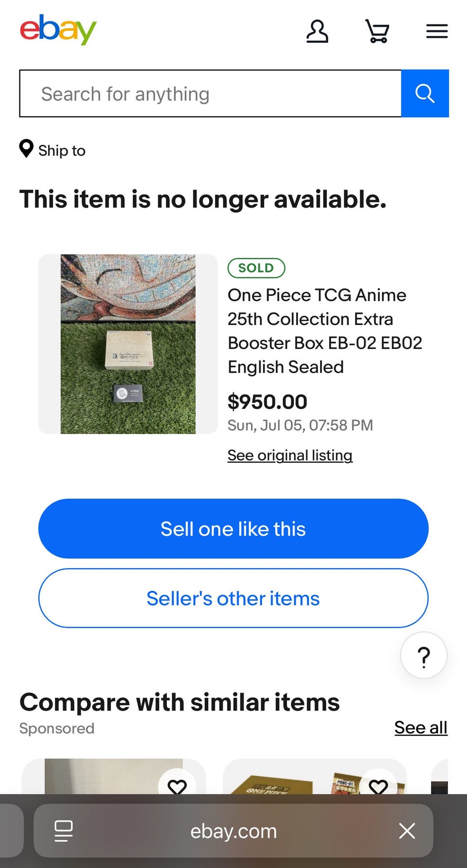Image resolution: width=467 pixels, height=868 pixels.
Task: Click See all similar items
Action: tap(421, 727)
